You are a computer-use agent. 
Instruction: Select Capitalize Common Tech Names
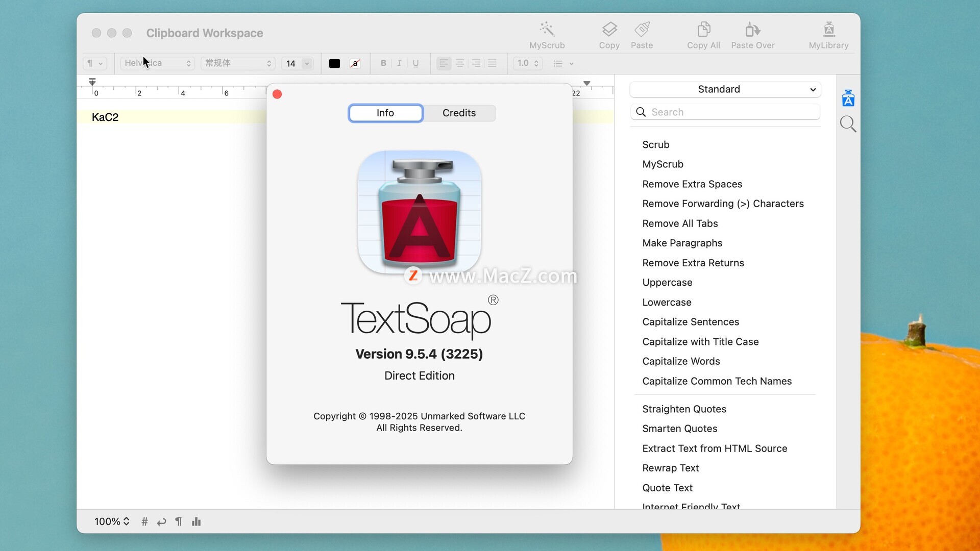[x=717, y=381]
